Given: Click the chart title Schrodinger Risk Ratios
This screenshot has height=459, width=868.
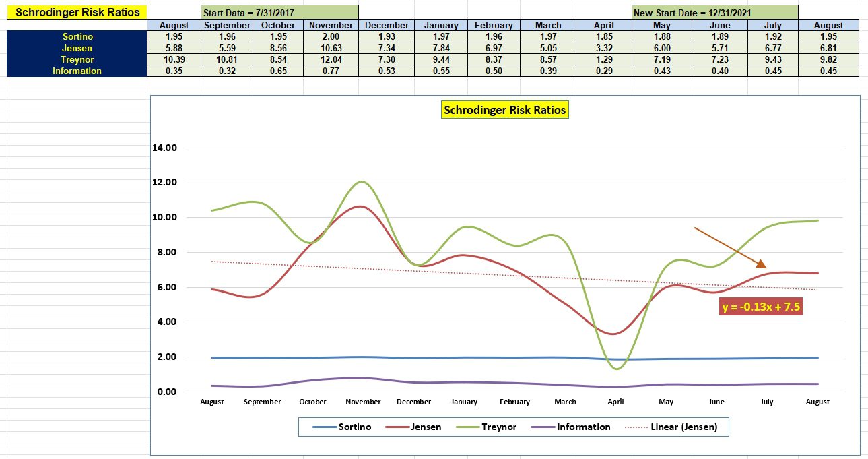Looking at the screenshot, I should 505,109.
